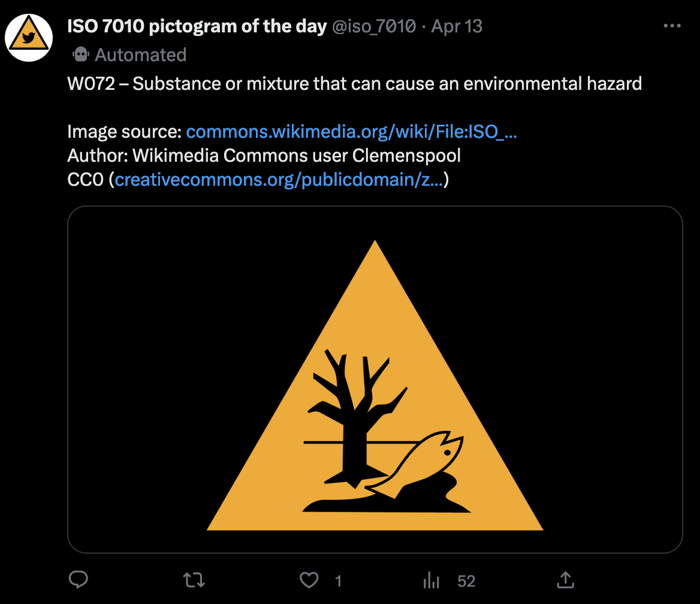Toggle retweet on this post

194,579
